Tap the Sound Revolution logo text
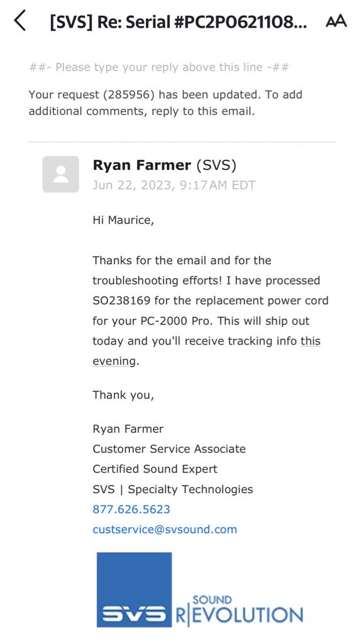The image size is (364, 644). click(x=240, y=610)
